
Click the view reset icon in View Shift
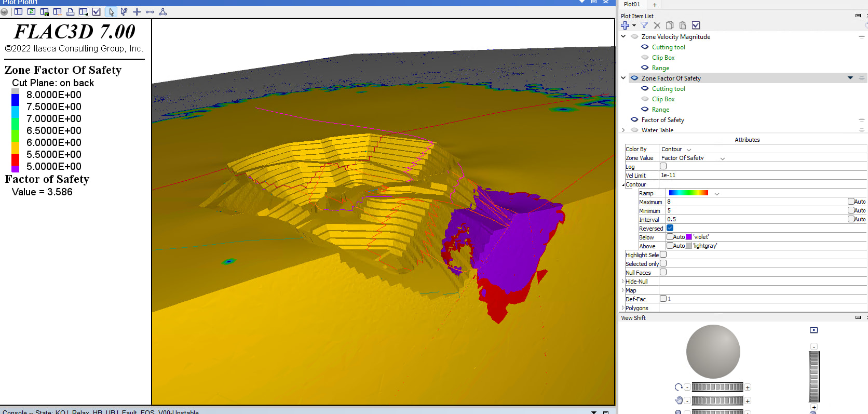click(x=813, y=330)
